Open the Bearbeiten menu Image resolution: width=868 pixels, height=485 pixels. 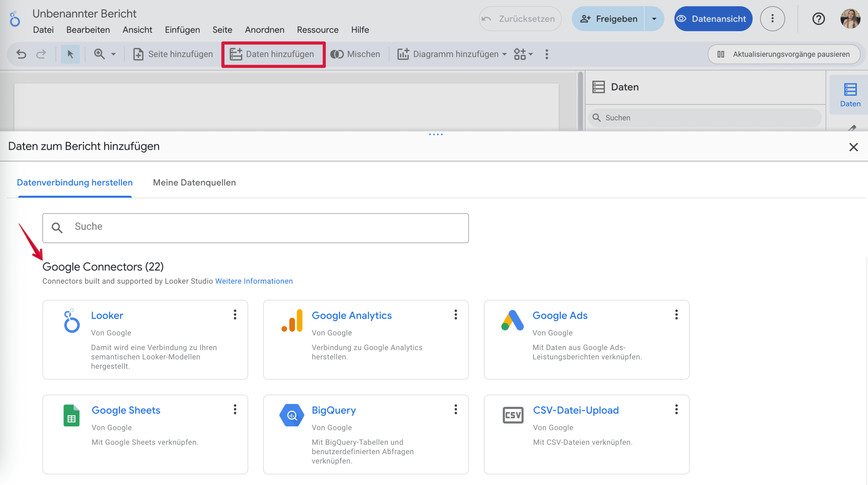tap(88, 30)
